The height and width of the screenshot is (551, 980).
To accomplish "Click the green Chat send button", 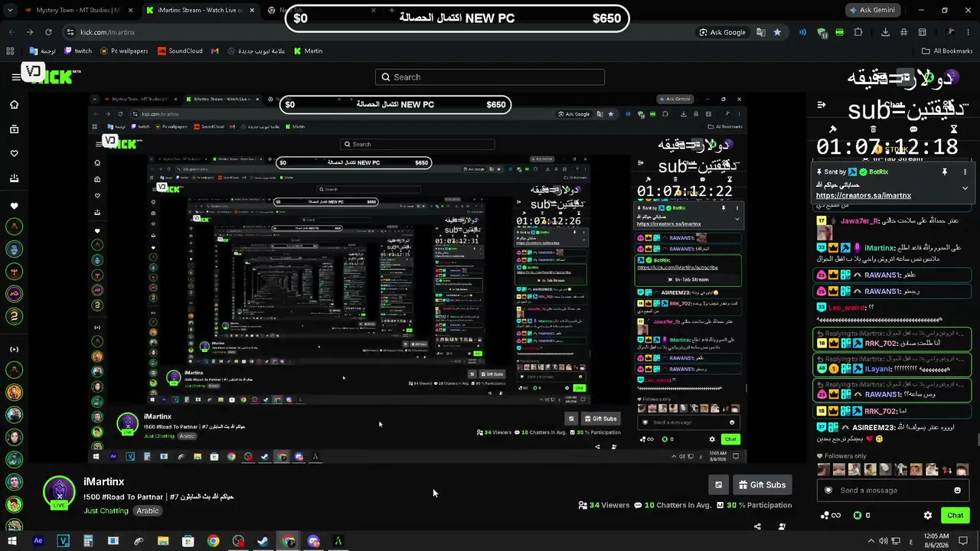I will pos(955,515).
